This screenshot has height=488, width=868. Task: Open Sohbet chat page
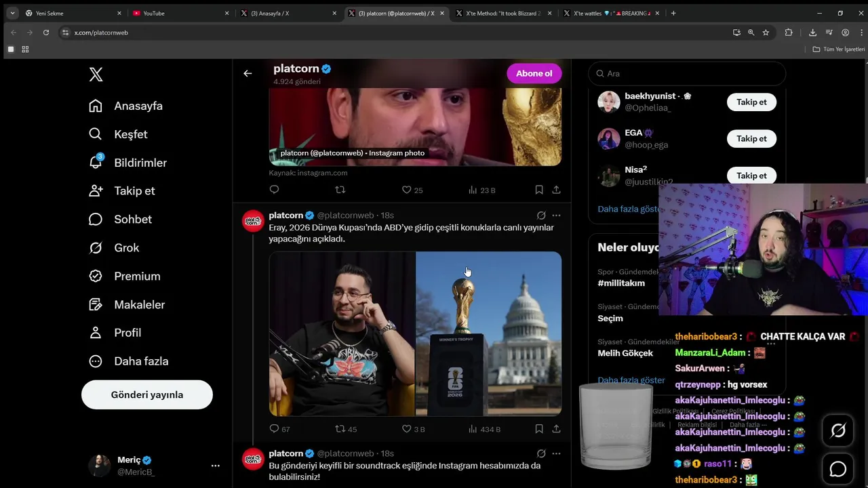[x=121, y=219]
